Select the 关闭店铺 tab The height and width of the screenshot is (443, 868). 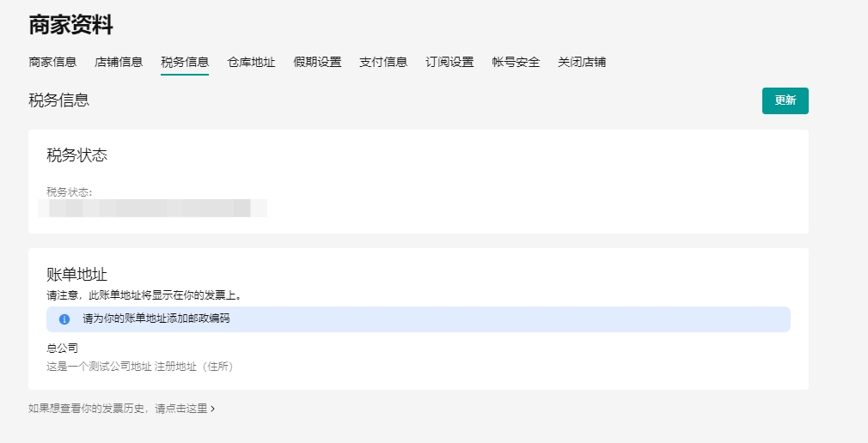click(x=582, y=62)
